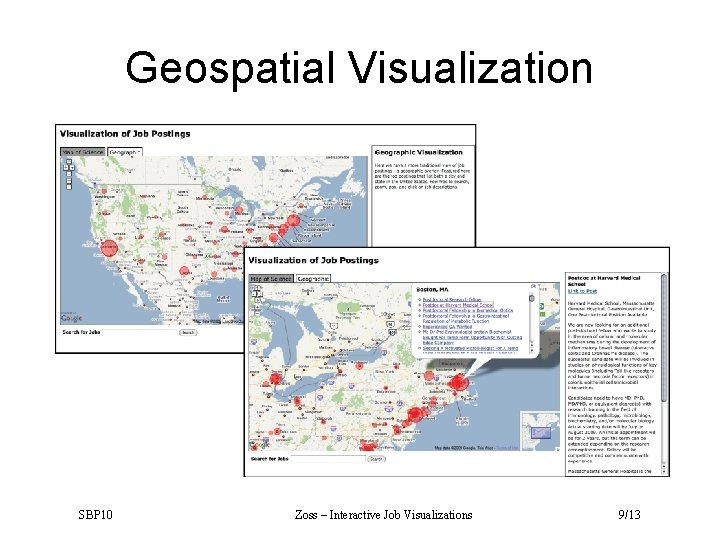This screenshot has width=720, height=540.
Task: Open Experienced QA Wanted link
Action: [x=447, y=326]
